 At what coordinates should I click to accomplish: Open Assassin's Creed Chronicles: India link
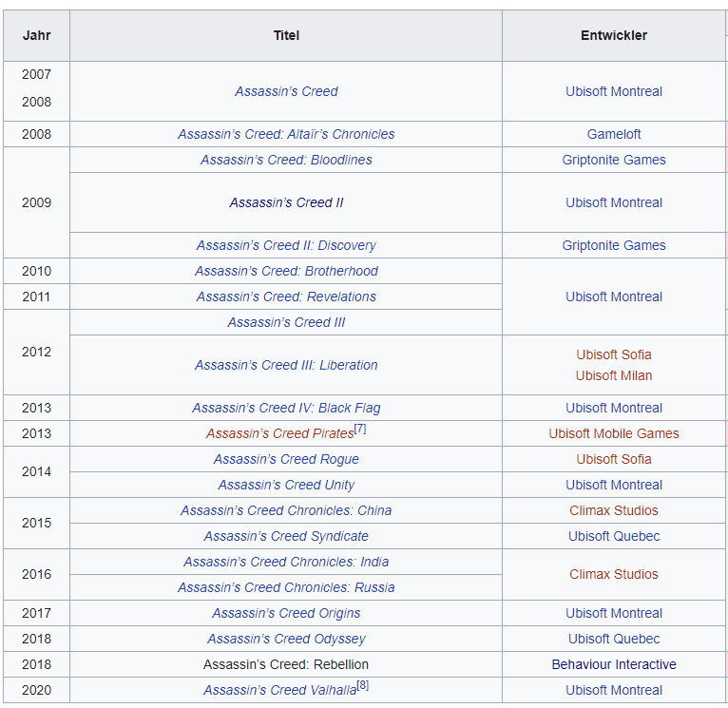click(x=286, y=562)
